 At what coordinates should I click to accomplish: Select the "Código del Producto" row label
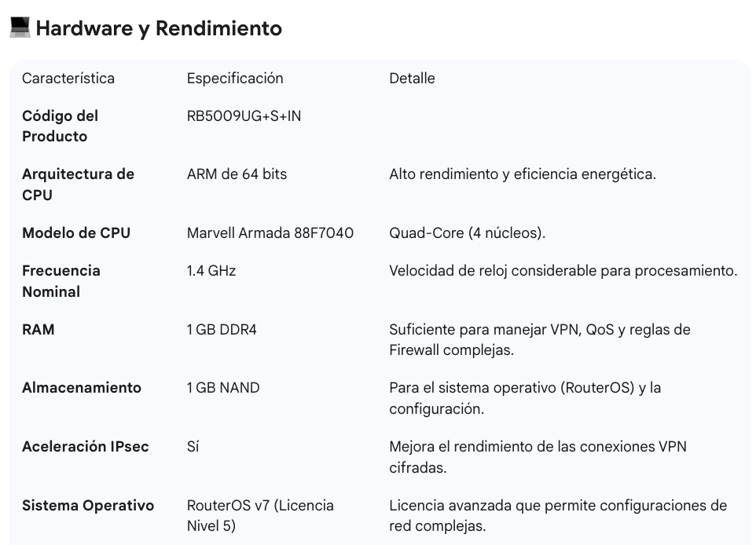pyautogui.click(x=60, y=126)
